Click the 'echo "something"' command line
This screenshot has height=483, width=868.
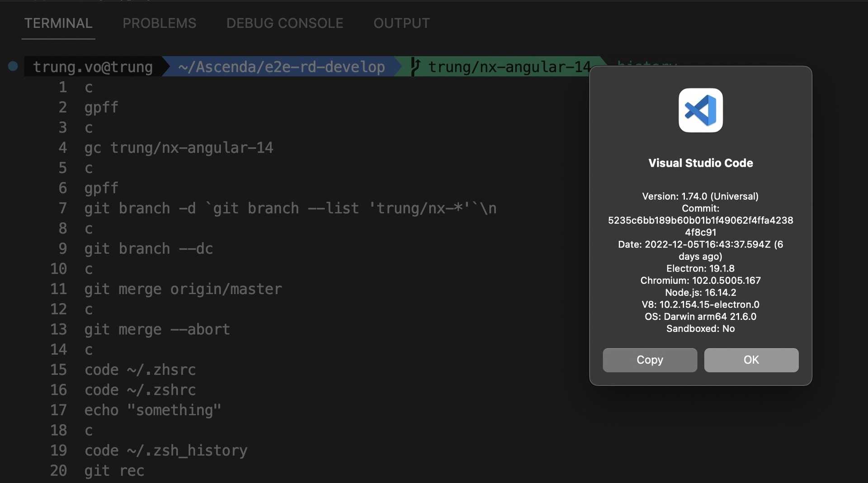point(153,410)
